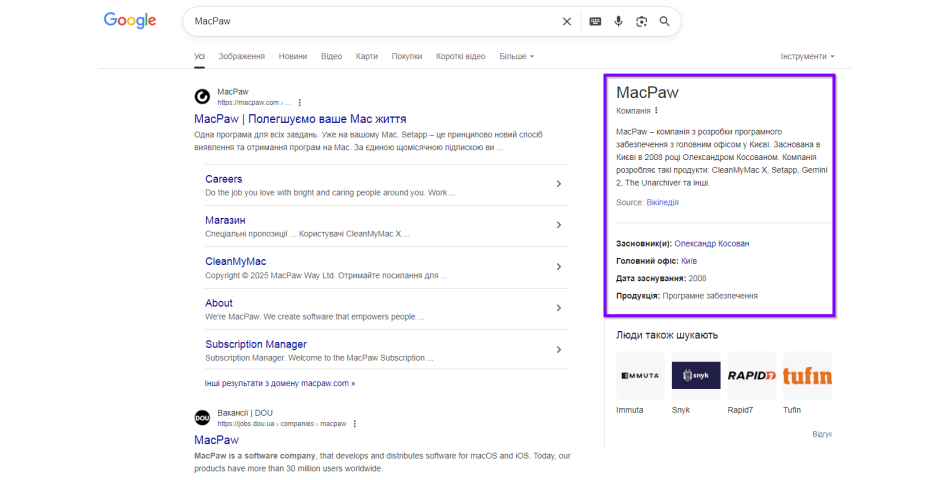The image size is (950, 480).
Task: Click into the MacPaw search field
Action: 373,21
